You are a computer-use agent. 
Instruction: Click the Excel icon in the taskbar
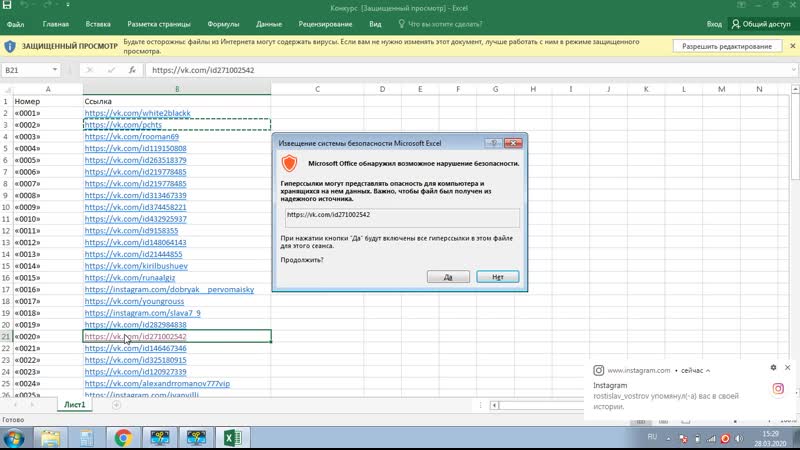[231, 437]
